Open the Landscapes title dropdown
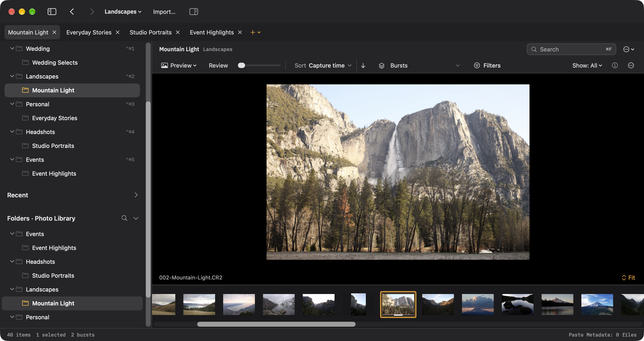Viewport: 644px width, 341px height. (123, 12)
